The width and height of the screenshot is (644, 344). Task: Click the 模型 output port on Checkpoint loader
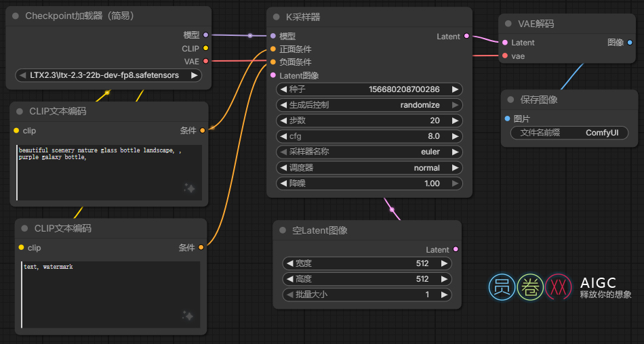pyautogui.click(x=206, y=35)
